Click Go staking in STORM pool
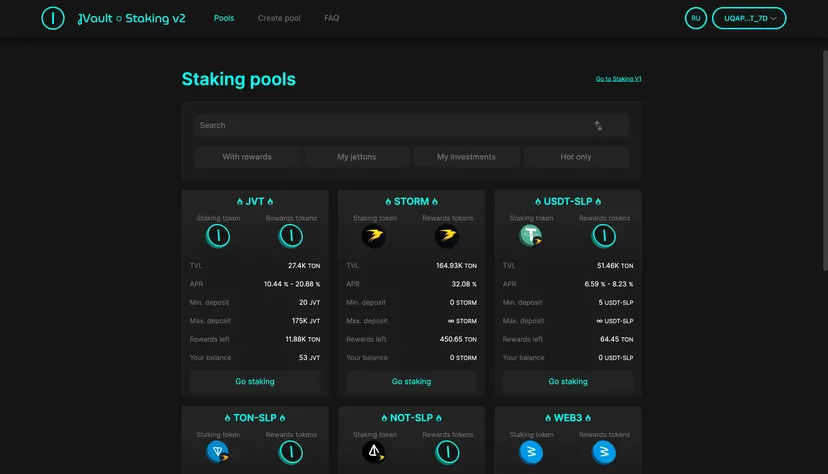Viewport: 828px width, 474px height. click(411, 381)
